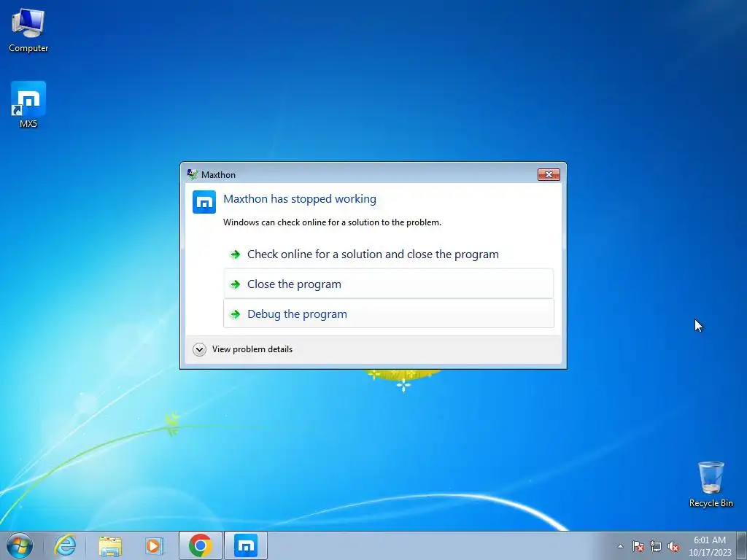Viewport: 747px width, 560px height.
Task: Click the Show desktop strip
Action: [x=742, y=545]
